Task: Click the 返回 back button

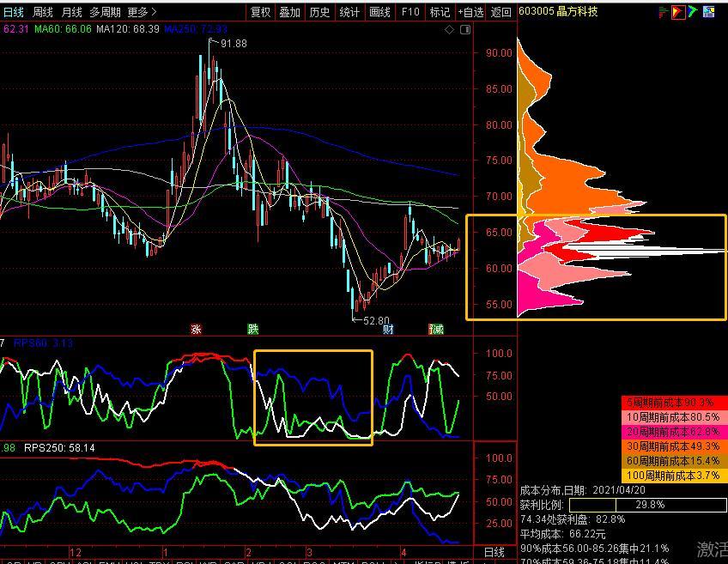Action: pyautogui.click(x=500, y=12)
